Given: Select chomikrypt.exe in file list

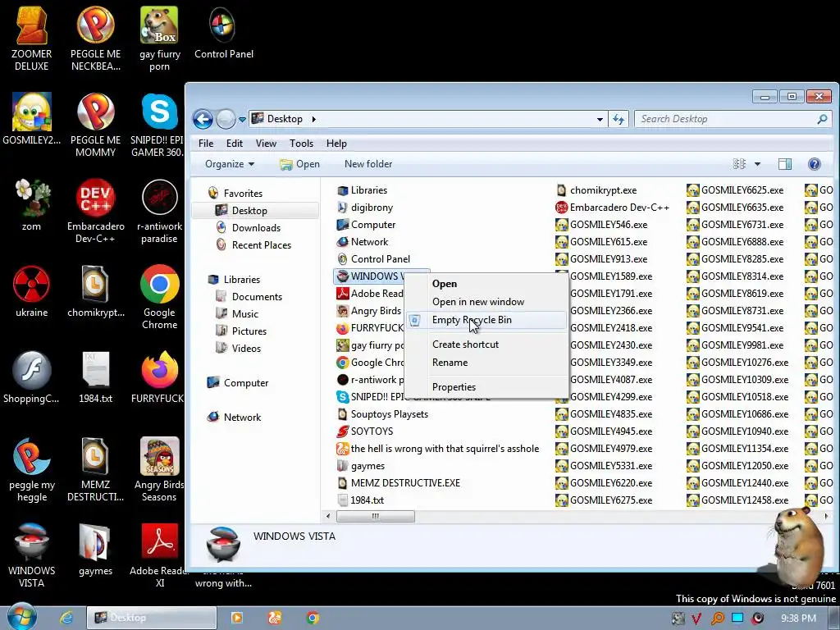Looking at the screenshot, I should coord(596,190).
